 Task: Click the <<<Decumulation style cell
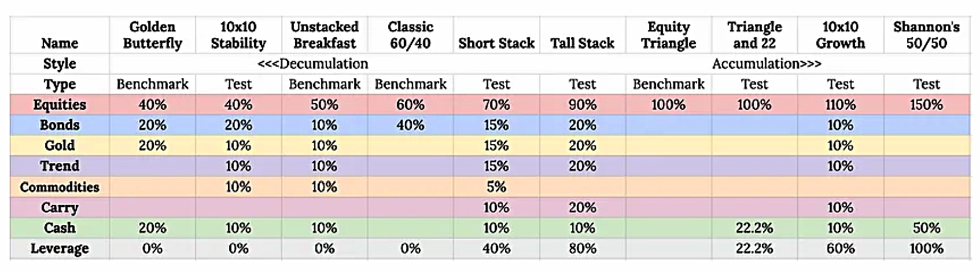[312, 64]
